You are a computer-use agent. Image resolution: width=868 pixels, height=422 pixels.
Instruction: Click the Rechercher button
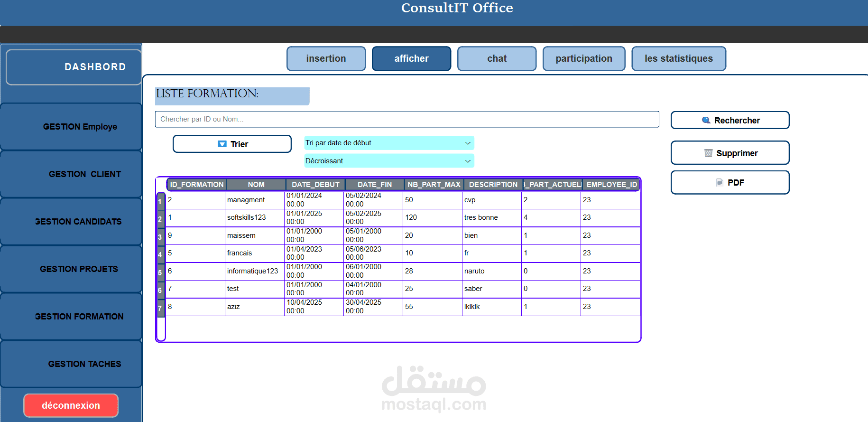click(x=730, y=120)
